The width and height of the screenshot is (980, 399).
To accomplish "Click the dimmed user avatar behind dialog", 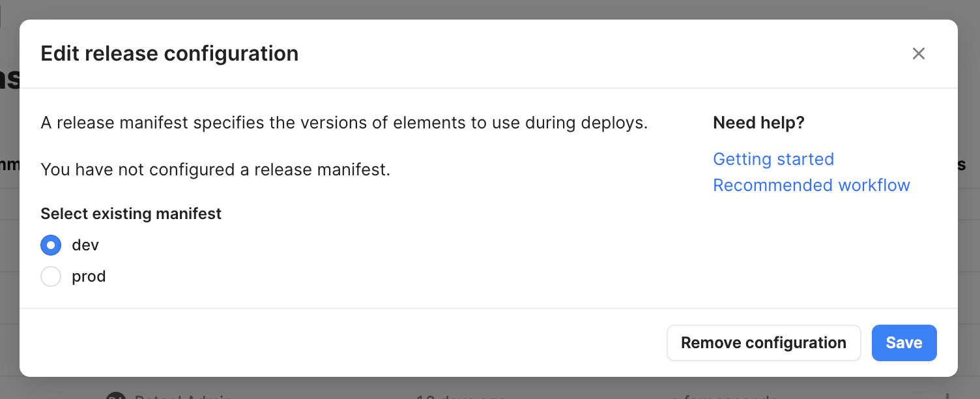I will coord(116,395).
